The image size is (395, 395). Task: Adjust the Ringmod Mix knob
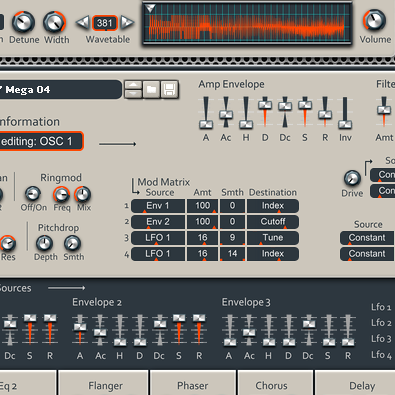point(82,194)
